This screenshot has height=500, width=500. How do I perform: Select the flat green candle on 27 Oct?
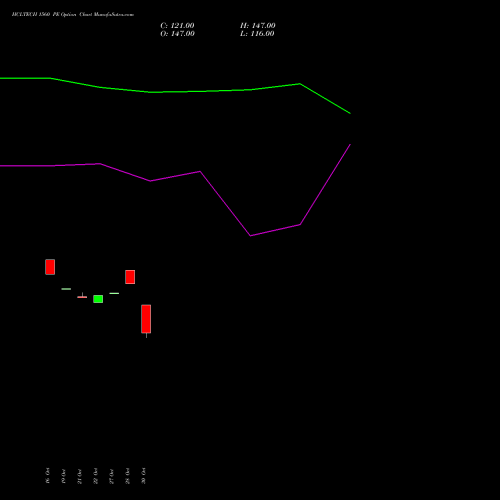(x=114, y=293)
